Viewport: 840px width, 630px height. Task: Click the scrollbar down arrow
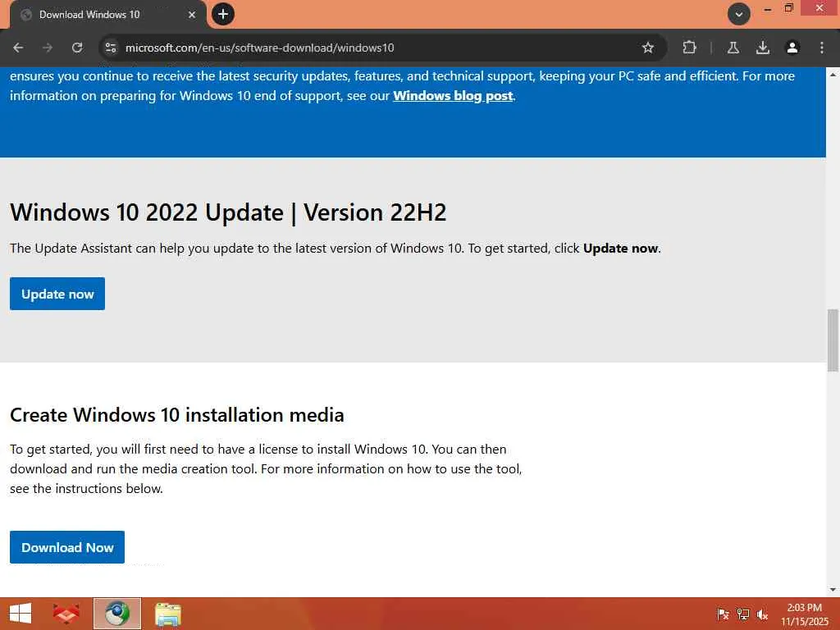[833, 590]
